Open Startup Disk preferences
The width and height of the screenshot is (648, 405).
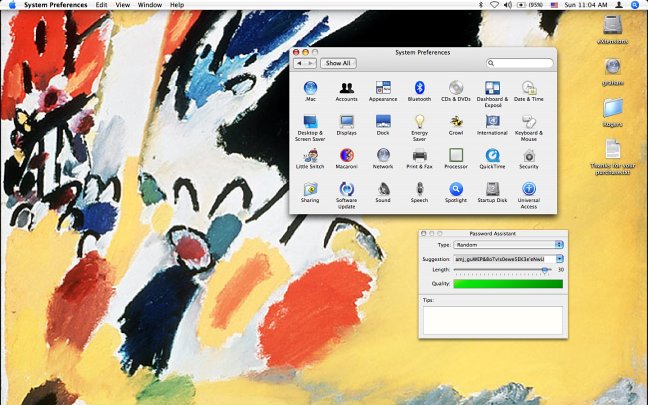pos(492,193)
